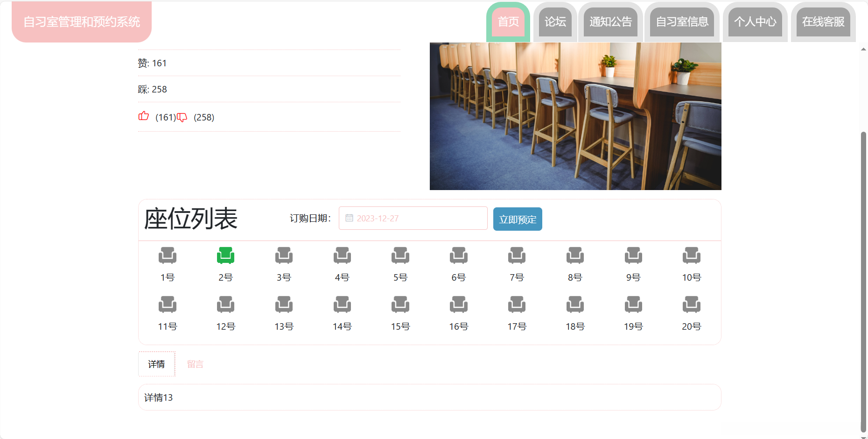Deselect the green seat 2号
The height and width of the screenshot is (439, 868).
click(x=226, y=256)
